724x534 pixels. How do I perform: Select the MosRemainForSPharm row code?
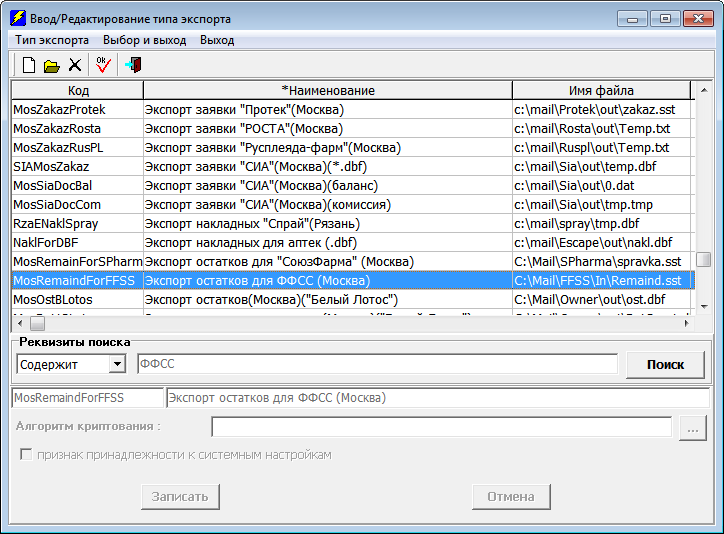[78, 262]
